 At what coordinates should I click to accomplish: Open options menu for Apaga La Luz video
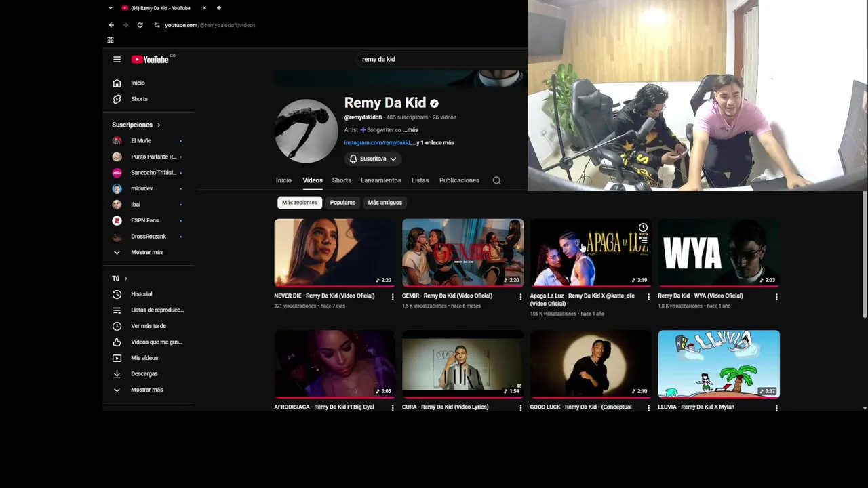pyautogui.click(x=648, y=297)
